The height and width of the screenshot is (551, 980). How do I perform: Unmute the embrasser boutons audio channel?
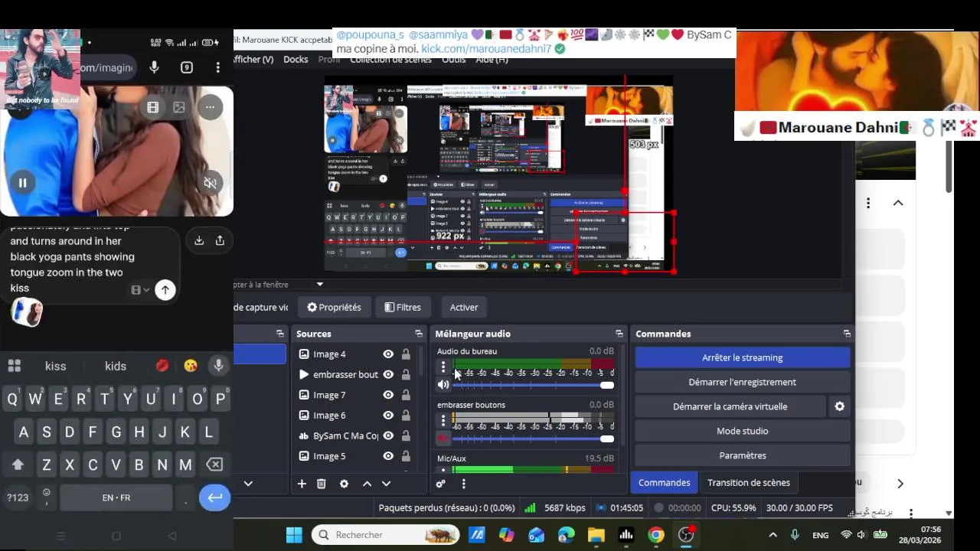443,439
